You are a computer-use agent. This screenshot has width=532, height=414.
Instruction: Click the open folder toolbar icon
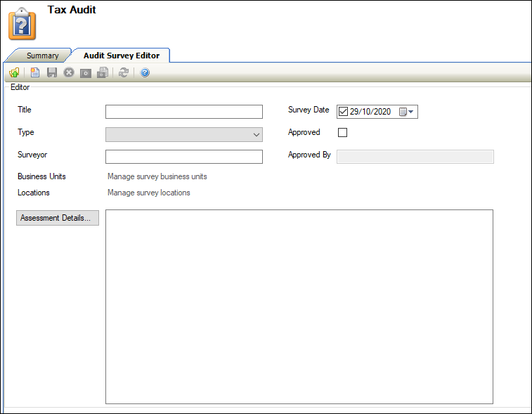pyautogui.click(x=14, y=73)
